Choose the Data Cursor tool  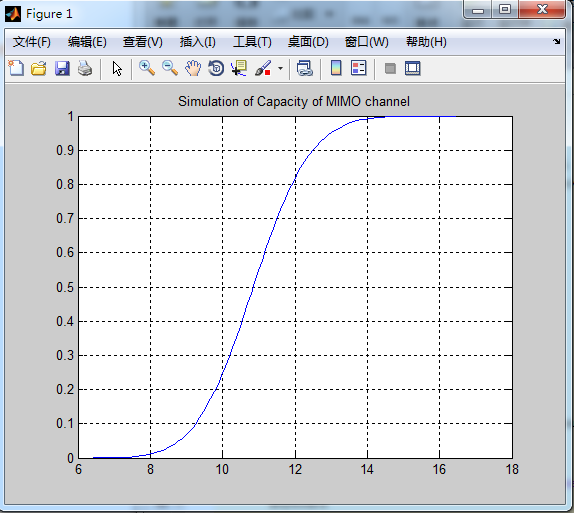239,68
